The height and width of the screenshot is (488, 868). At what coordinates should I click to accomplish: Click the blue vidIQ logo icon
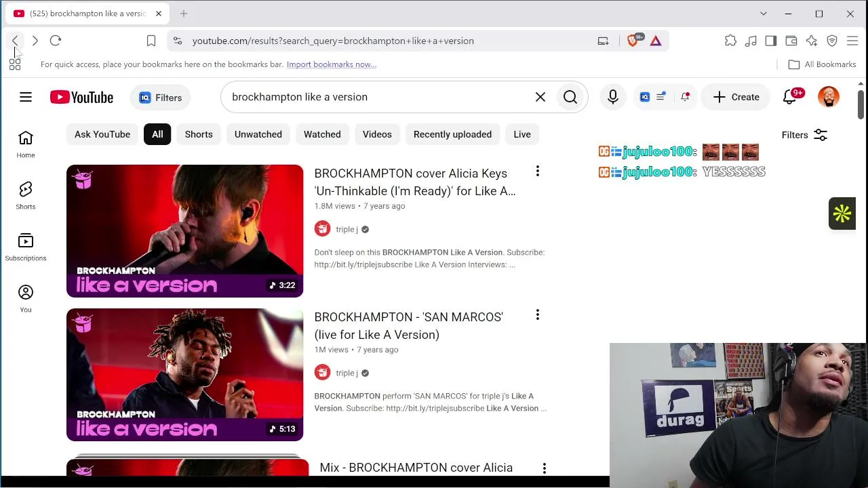(x=645, y=97)
